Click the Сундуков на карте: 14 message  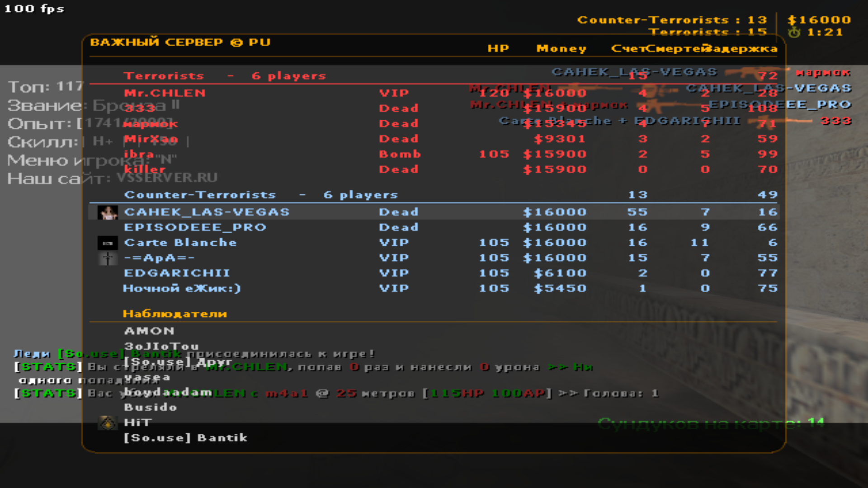pos(711,423)
